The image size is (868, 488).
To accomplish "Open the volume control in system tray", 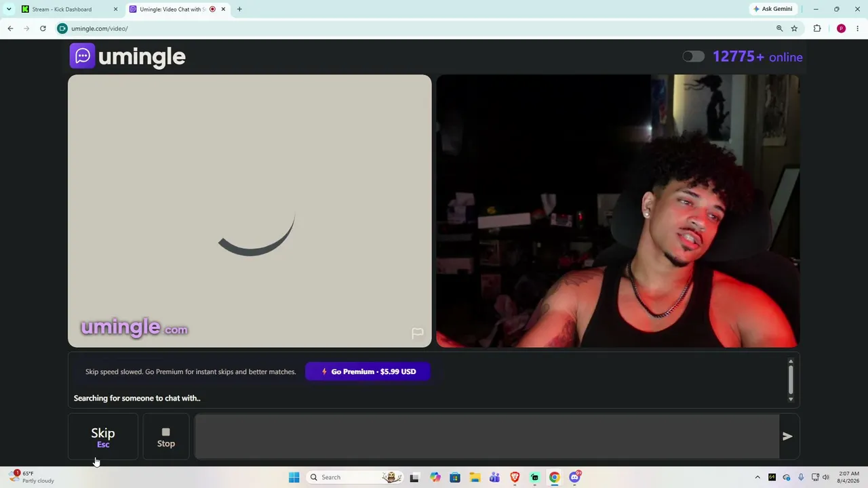I will [x=826, y=477].
